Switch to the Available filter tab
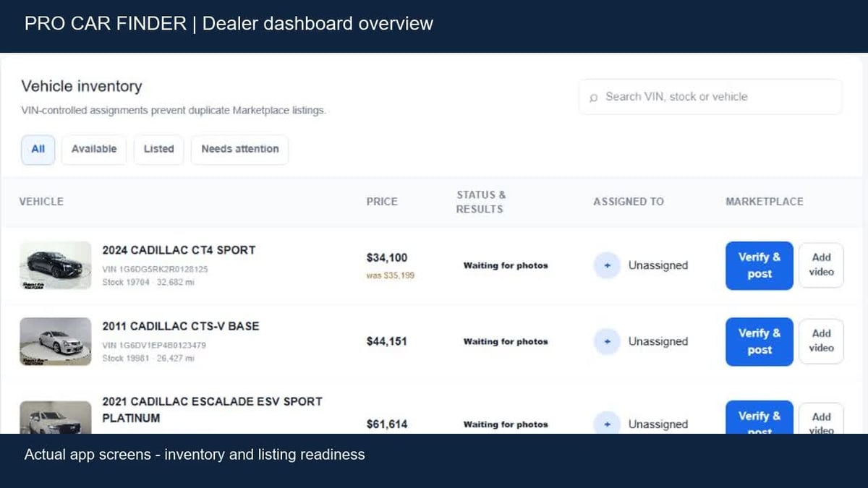This screenshot has width=868, height=488. [94, 149]
